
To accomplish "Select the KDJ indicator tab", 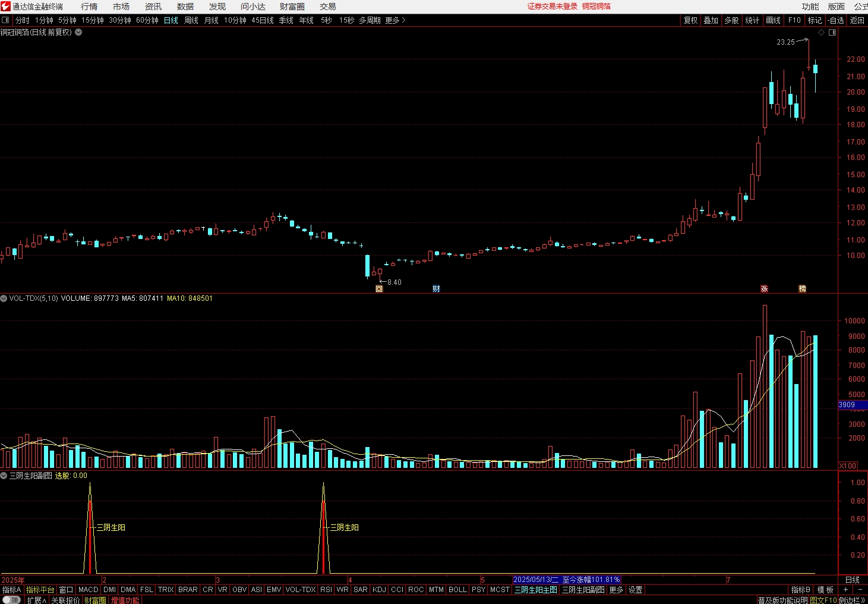I will click(x=379, y=590).
